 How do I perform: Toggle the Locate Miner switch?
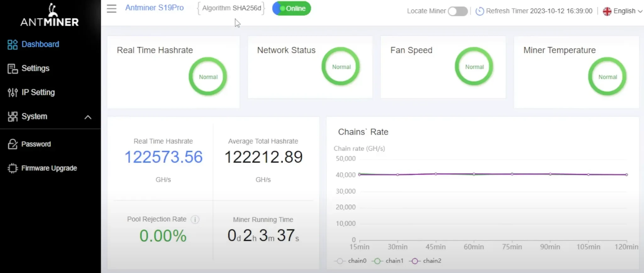click(x=458, y=11)
